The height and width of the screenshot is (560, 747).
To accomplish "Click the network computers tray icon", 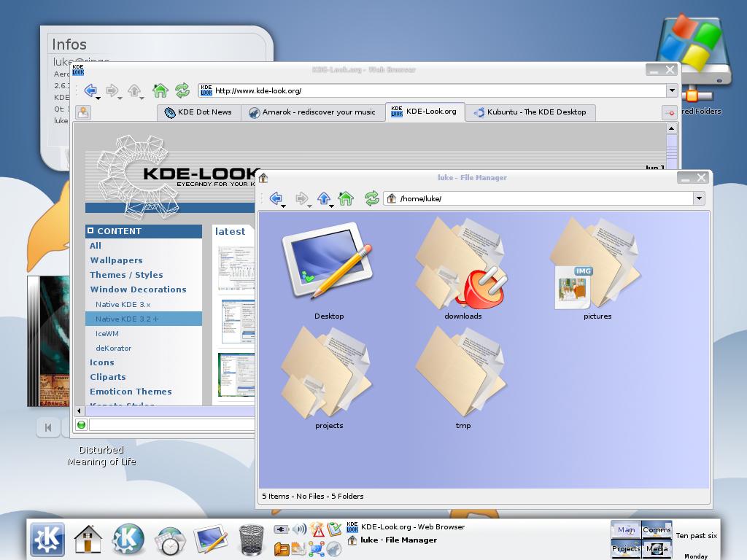I will point(317,549).
